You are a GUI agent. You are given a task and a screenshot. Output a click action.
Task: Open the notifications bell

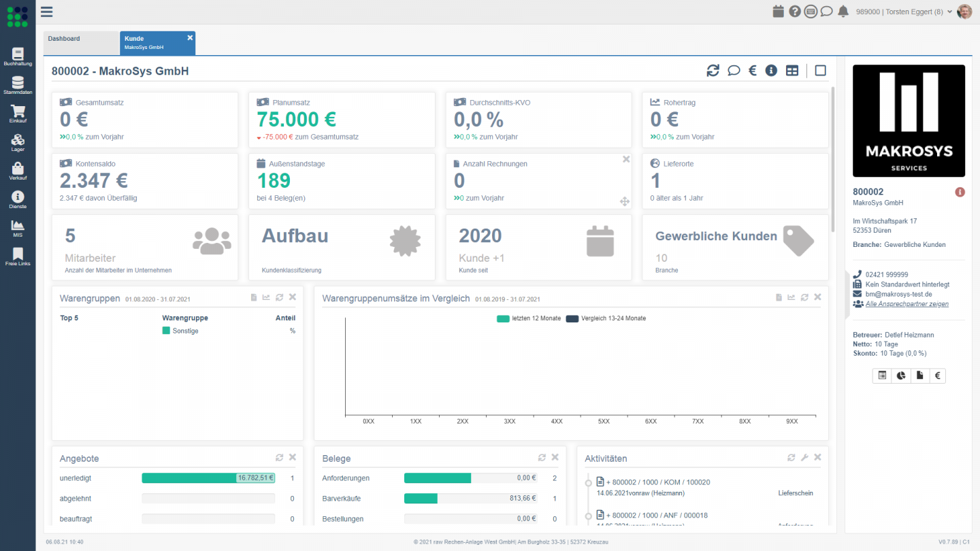pos(843,12)
